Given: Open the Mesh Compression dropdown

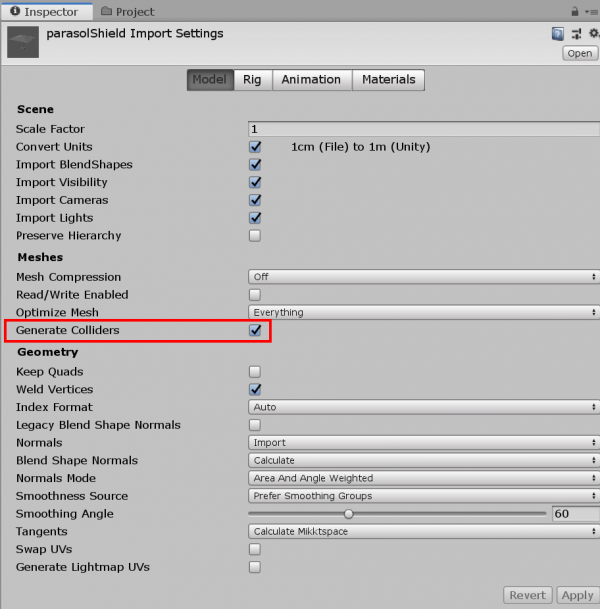Looking at the screenshot, I should pos(422,277).
